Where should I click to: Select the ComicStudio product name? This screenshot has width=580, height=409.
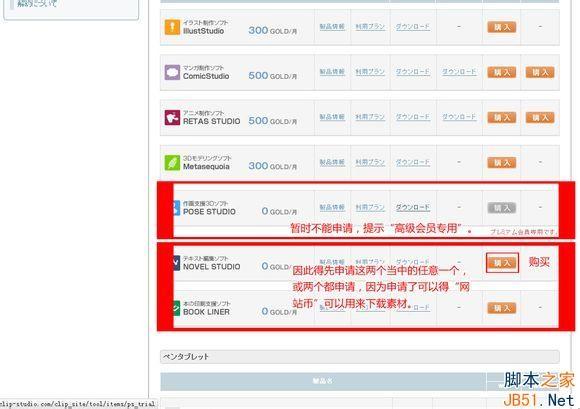(x=206, y=76)
